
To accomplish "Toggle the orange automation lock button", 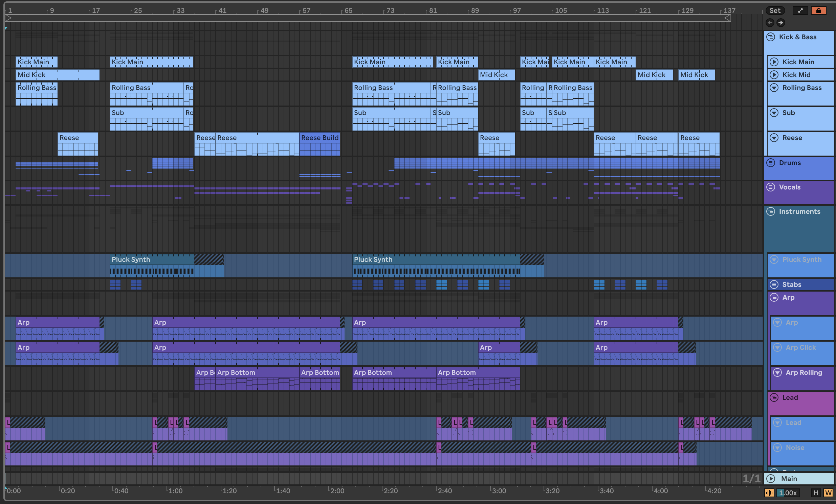I will [818, 10].
